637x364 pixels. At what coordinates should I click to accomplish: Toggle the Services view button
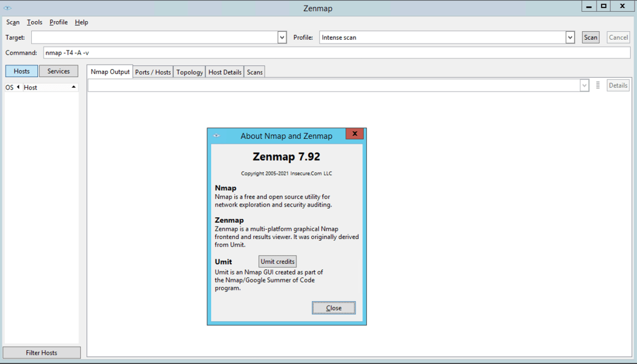(59, 71)
